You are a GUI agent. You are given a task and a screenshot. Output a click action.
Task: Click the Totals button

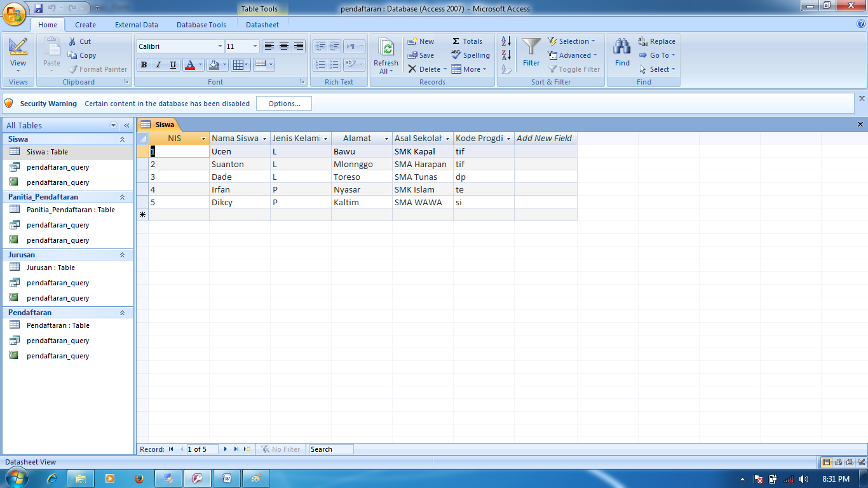tap(467, 41)
